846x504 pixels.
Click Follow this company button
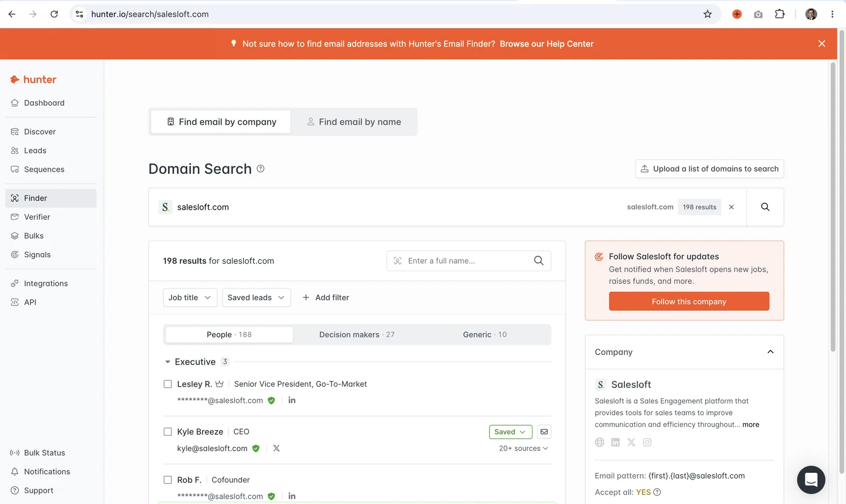[689, 301]
